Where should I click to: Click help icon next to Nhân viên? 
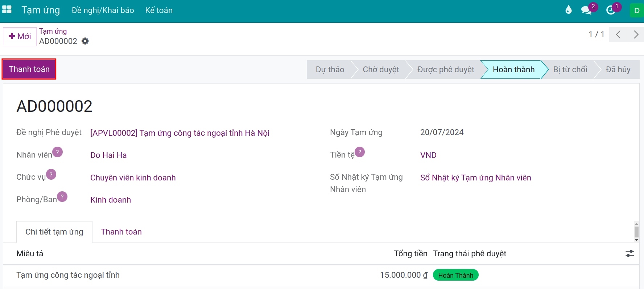pos(58,152)
